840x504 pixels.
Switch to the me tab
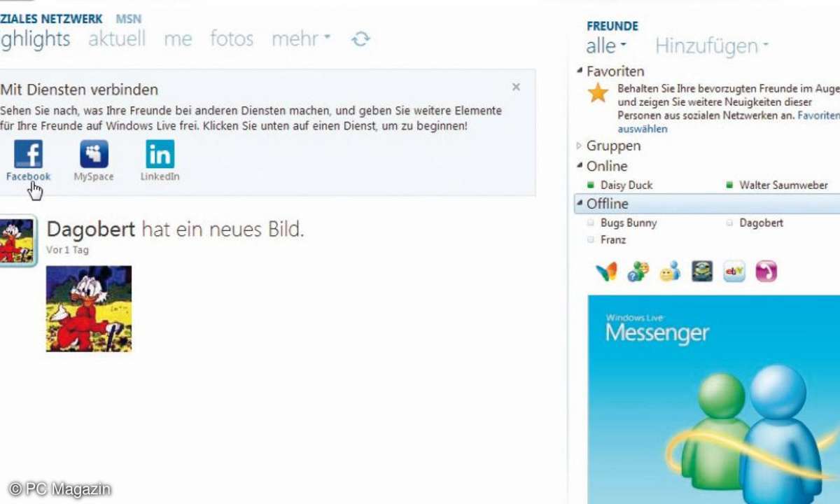pyautogui.click(x=178, y=39)
